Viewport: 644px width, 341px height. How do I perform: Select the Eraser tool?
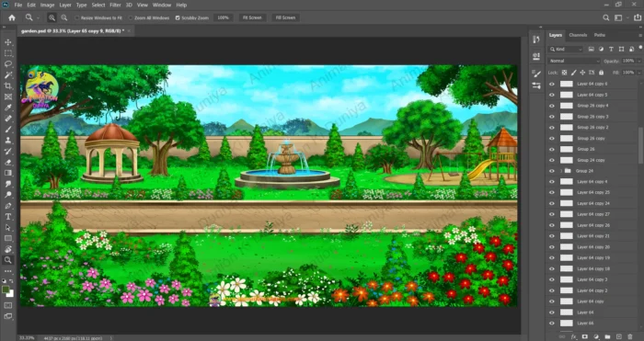point(7,162)
